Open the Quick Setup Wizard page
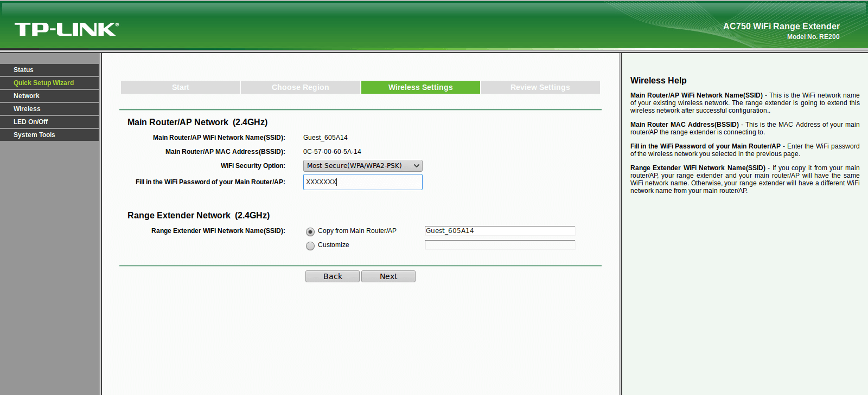868x395 pixels. [49, 83]
